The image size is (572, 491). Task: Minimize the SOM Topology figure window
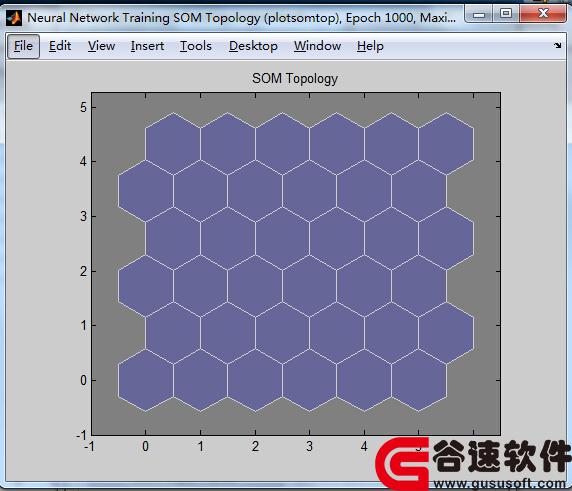point(479,15)
